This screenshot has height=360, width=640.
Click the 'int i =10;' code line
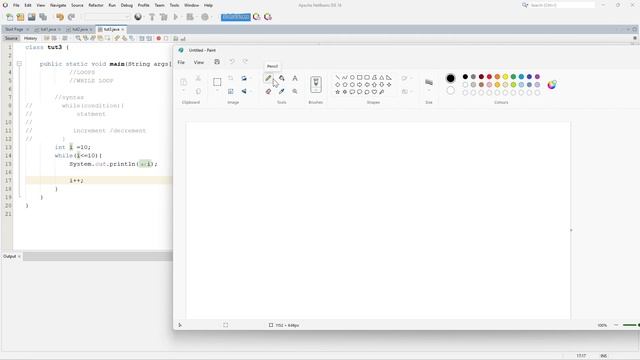click(x=73, y=147)
